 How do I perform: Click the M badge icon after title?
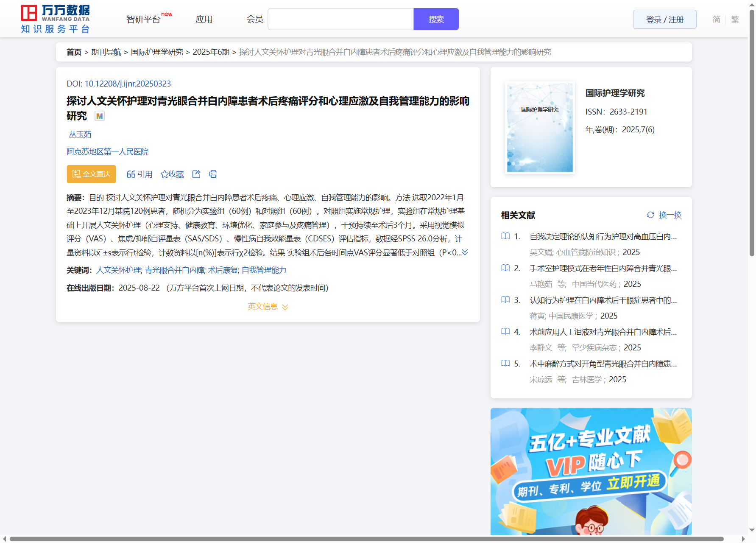100,116
